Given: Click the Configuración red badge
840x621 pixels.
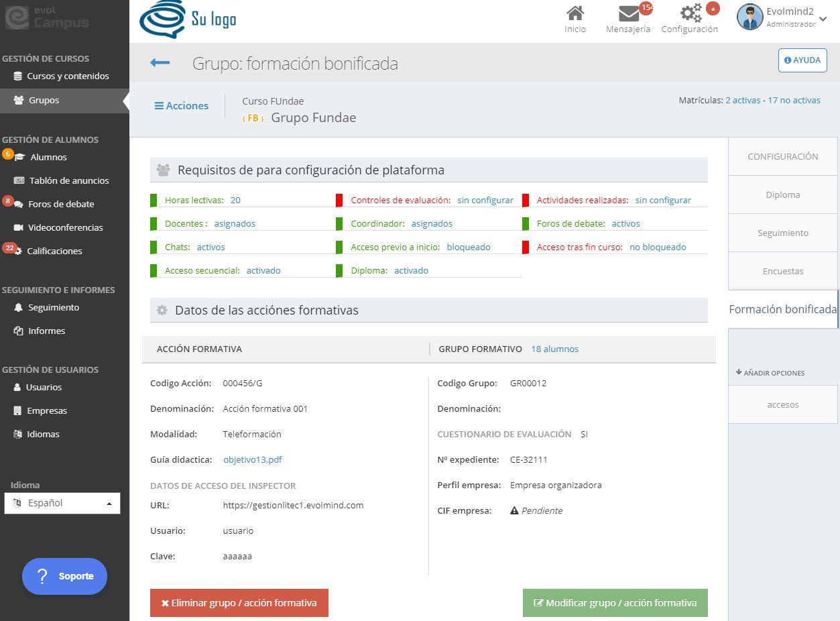Looking at the screenshot, I should coord(713,9).
